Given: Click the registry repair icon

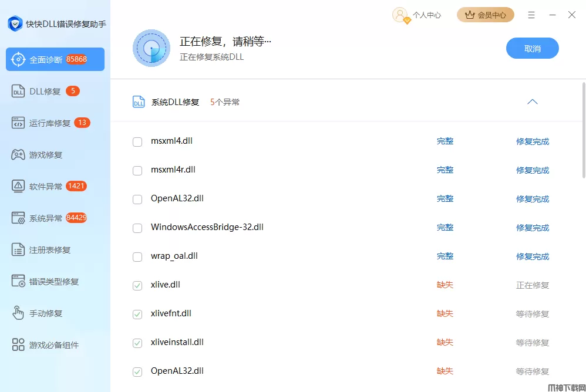Looking at the screenshot, I should tap(18, 250).
